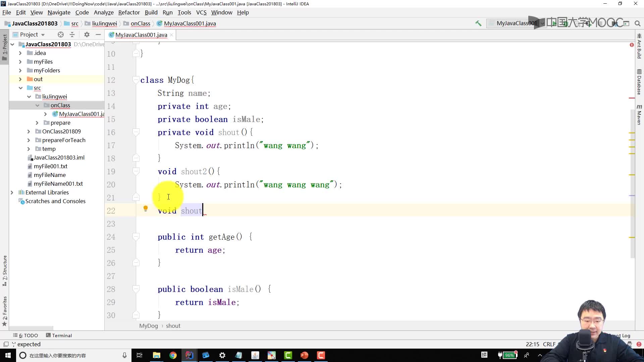
Task: Open the Project view dropdown
Action: click(x=29, y=35)
